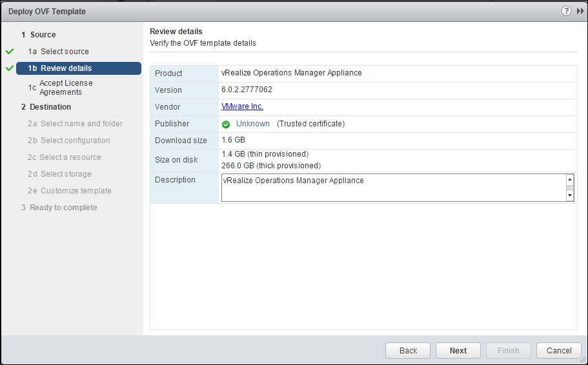588x365 pixels.
Task: Select step 2d Select storage
Action: tap(59, 174)
